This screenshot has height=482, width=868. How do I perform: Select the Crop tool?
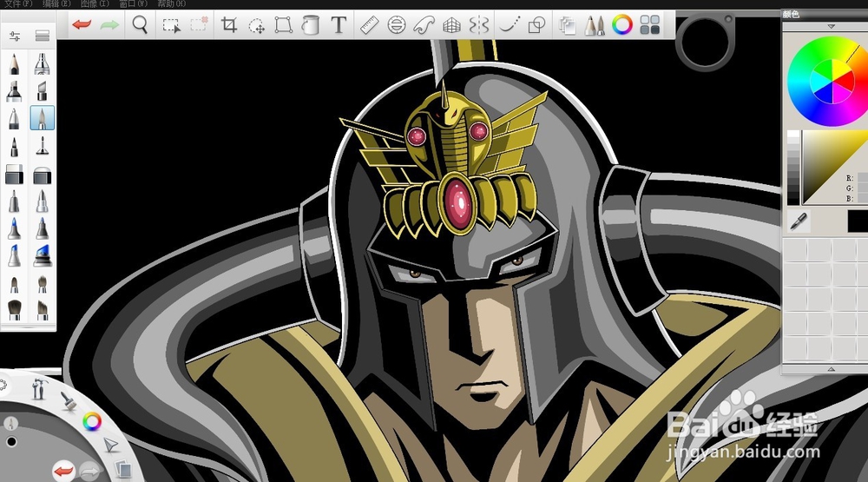coord(228,25)
